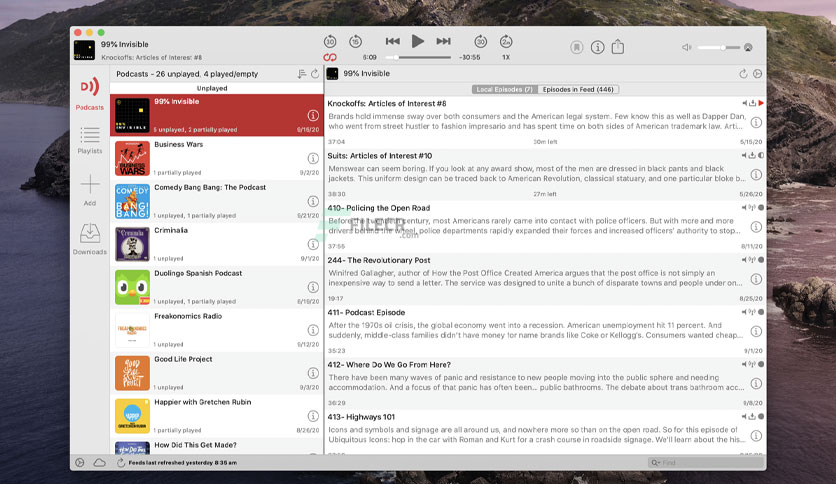The width and height of the screenshot is (836, 484).
Task: Show info for the playing episode
Action: (x=598, y=47)
